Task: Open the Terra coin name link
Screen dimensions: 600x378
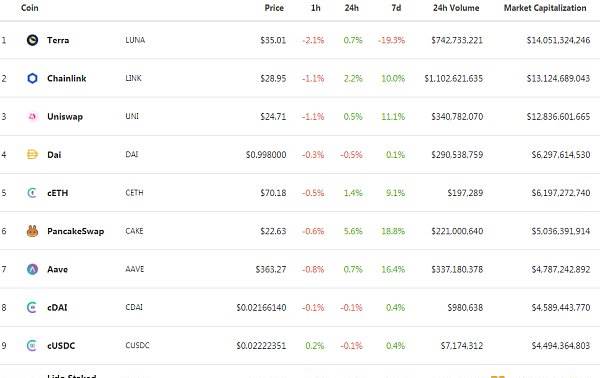Action: point(58,40)
